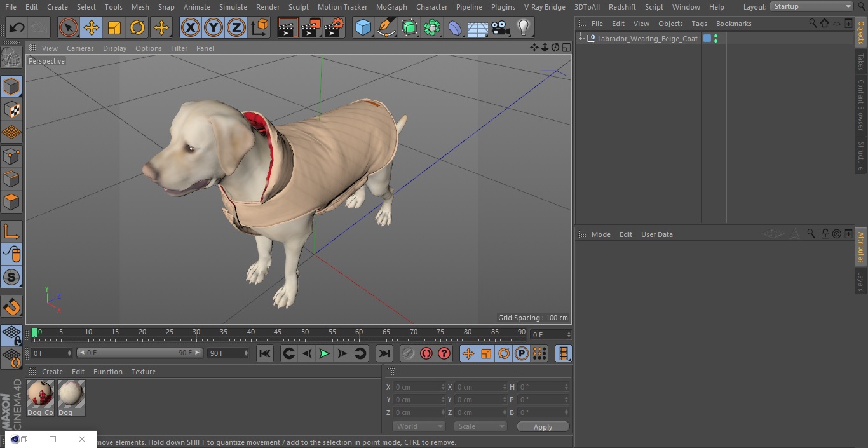Open the Layout Startup dropdown
This screenshot has height=448, width=868.
(811, 6)
